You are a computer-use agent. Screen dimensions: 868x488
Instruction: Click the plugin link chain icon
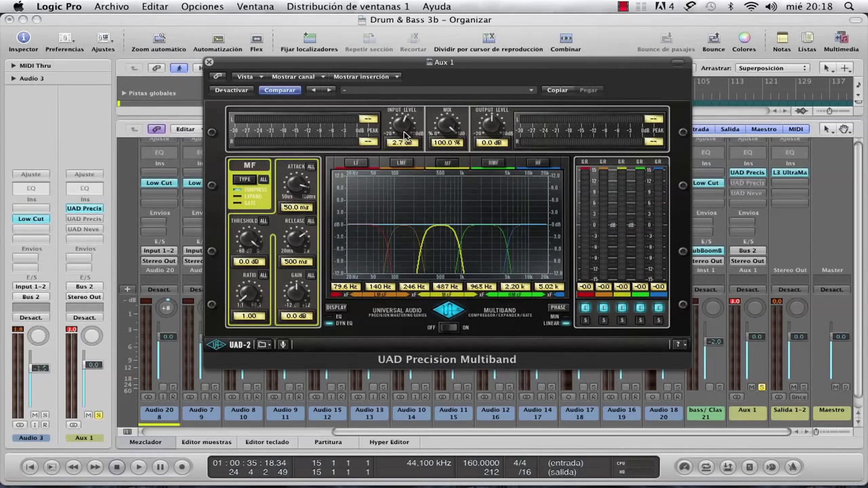(217, 76)
